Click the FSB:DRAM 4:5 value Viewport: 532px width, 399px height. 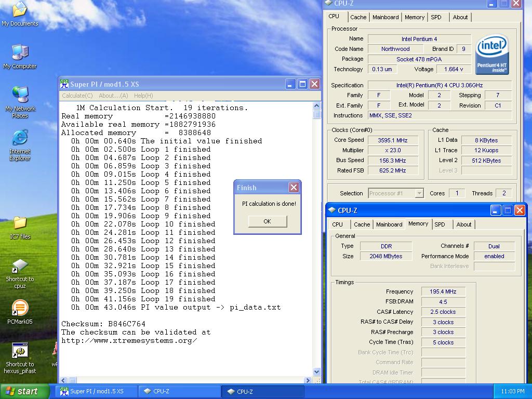point(443,302)
